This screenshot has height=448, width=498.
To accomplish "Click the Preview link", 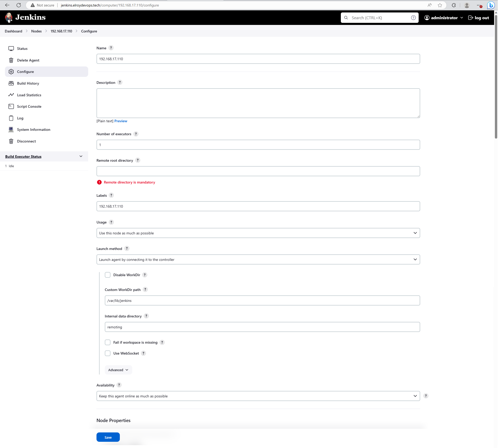I will 121,121.
